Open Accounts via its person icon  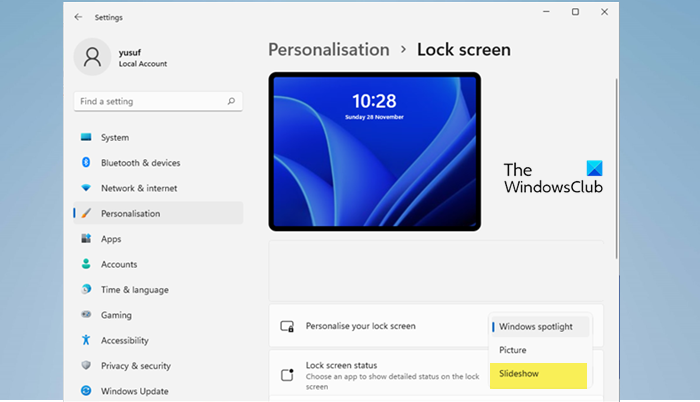point(86,264)
